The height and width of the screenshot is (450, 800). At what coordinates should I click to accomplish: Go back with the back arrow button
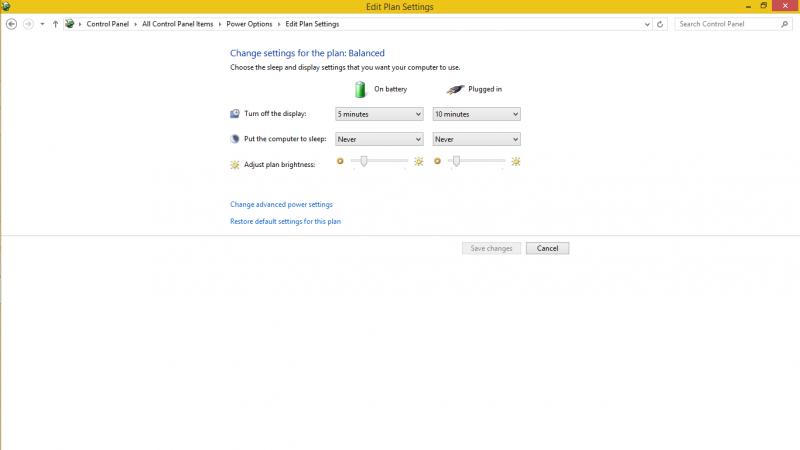[x=11, y=24]
